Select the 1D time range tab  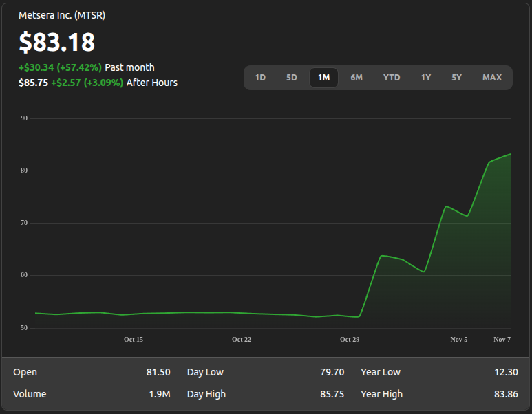point(260,78)
